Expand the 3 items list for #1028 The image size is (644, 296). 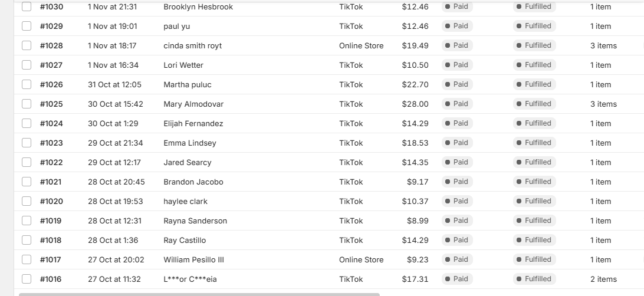pos(603,45)
